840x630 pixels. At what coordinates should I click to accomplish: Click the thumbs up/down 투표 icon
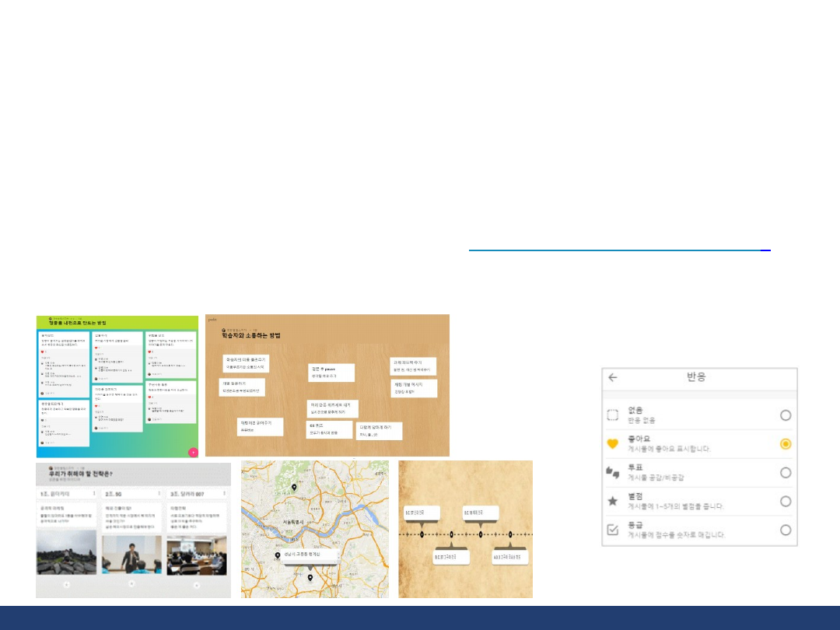pyautogui.click(x=612, y=473)
